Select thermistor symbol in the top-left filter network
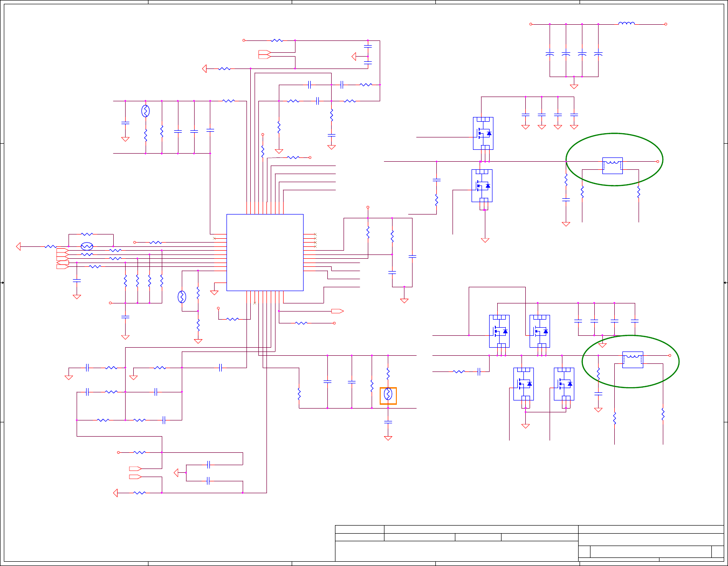The width and height of the screenshot is (728, 566). click(x=146, y=111)
